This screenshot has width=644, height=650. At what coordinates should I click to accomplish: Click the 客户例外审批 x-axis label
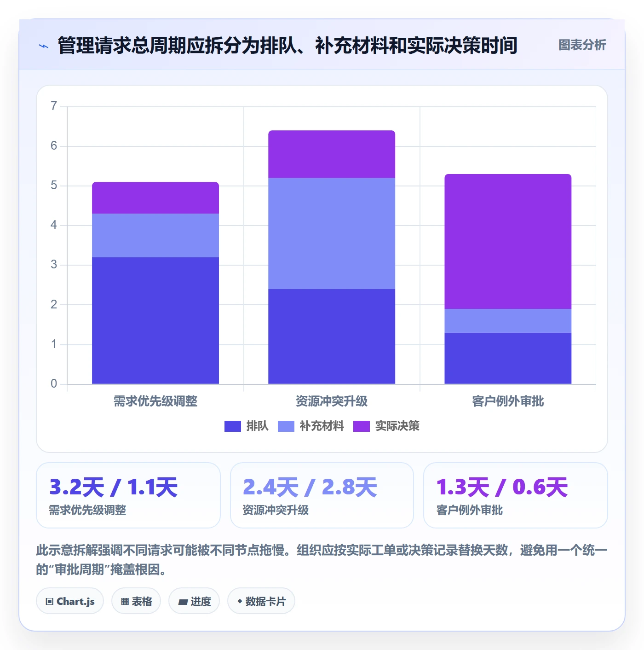(508, 401)
